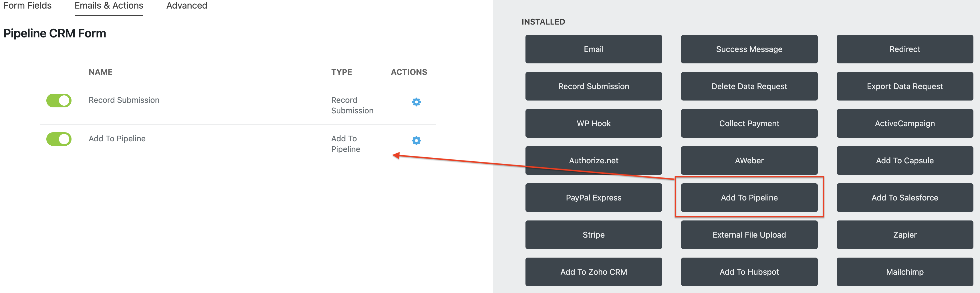Add the PayPal Express action
980x293 pixels.
(593, 198)
